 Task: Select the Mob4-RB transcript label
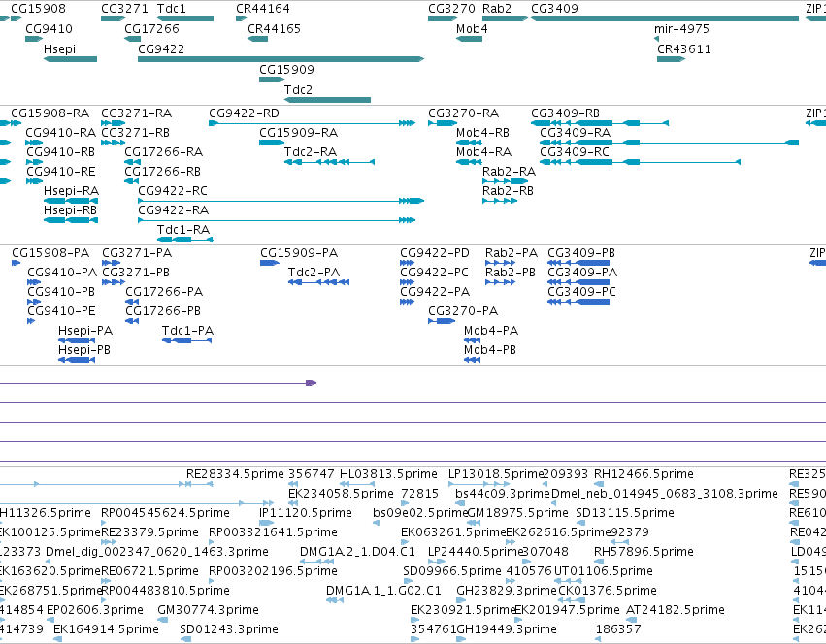(x=482, y=133)
